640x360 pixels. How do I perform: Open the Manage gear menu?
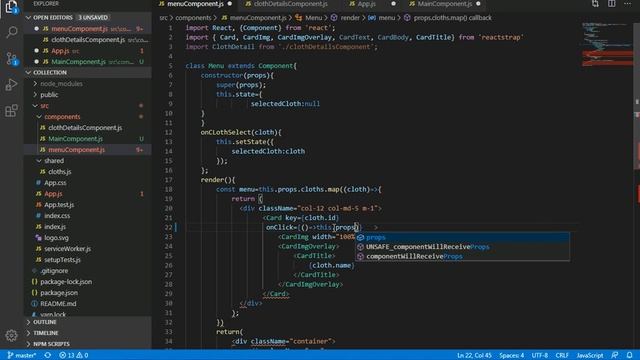tap(11, 335)
